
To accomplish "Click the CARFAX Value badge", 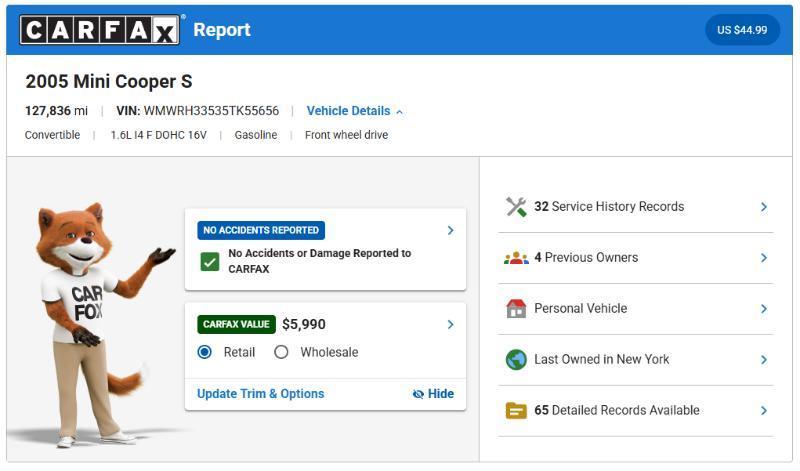I will tap(236, 324).
